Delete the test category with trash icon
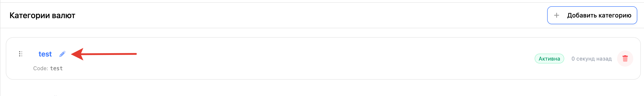Screen dimensions: 644x96 [625, 59]
